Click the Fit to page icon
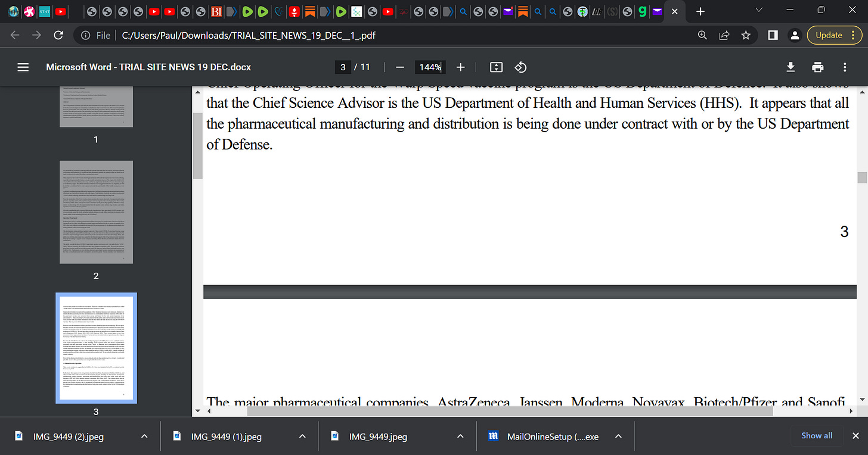 tap(497, 67)
